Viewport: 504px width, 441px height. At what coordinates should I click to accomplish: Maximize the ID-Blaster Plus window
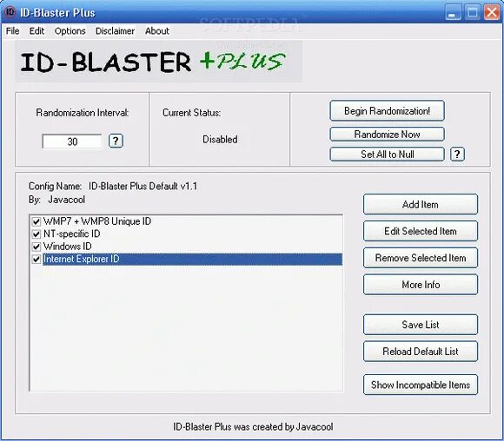[x=472, y=12]
